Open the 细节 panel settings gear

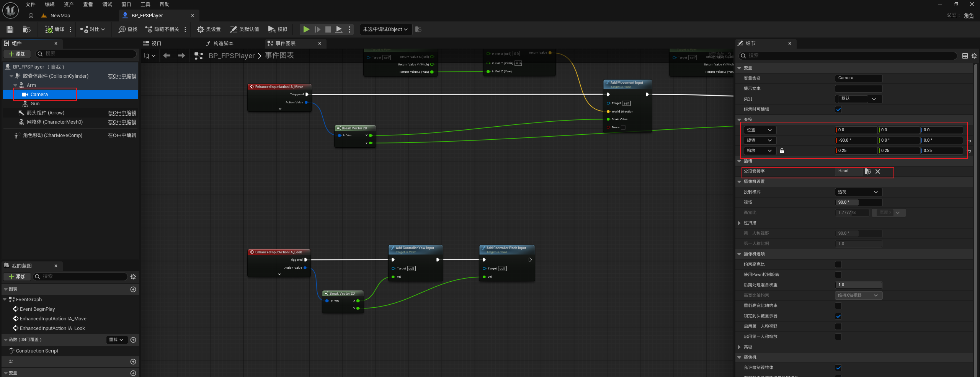pyautogui.click(x=974, y=56)
